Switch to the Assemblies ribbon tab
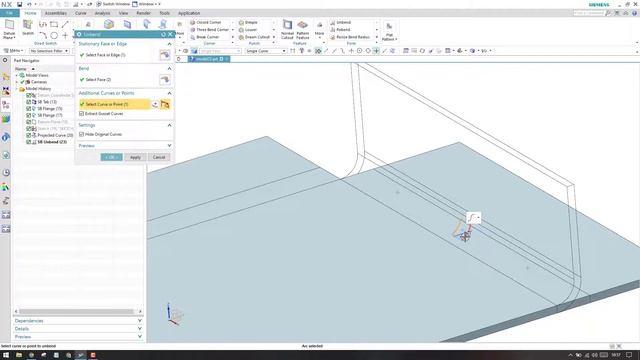640x360 pixels. pos(56,13)
